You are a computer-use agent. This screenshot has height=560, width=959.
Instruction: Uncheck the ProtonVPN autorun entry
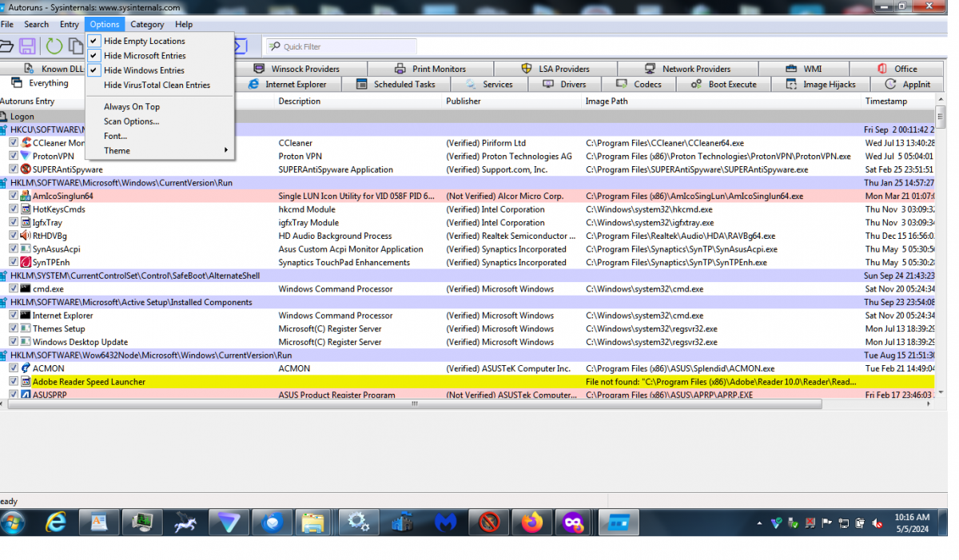(14, 157)
